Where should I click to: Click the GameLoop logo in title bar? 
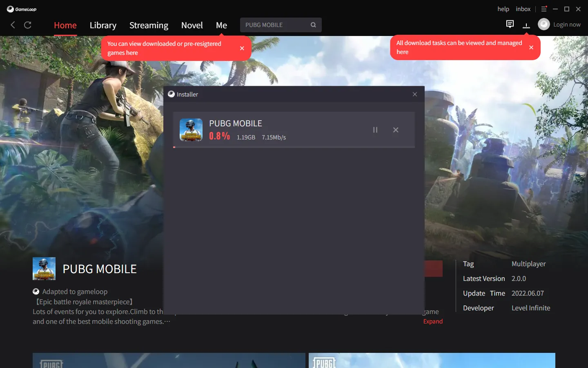click(22, 9)
